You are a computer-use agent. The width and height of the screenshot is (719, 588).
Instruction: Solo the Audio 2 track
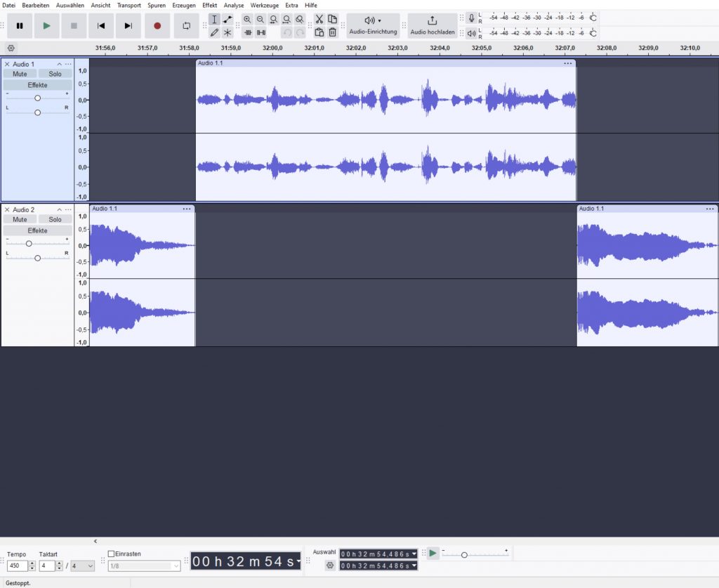click(55, 219)
